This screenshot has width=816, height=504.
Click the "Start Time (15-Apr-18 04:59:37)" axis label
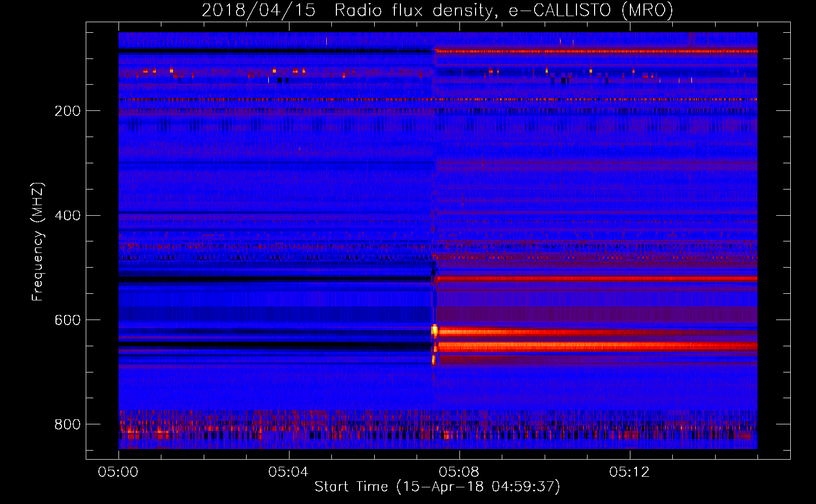tap(437, 486)
